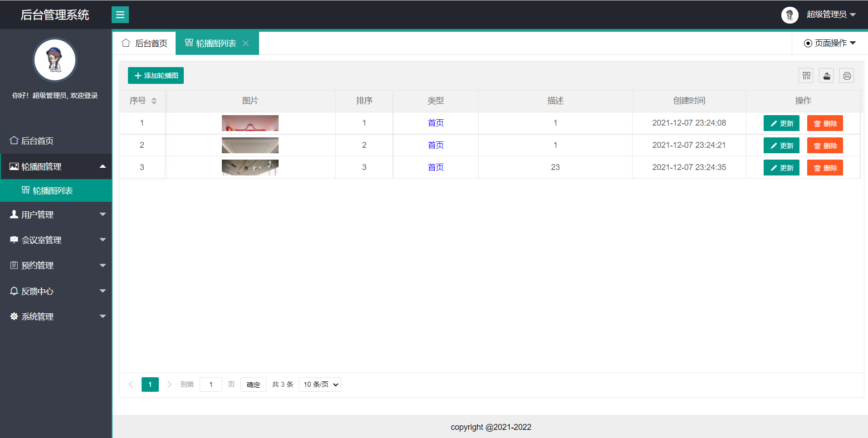Viewport: 868px width, 438px height.
Task: Sort the table by the 序号 column arrows
Action: (154, 101)
